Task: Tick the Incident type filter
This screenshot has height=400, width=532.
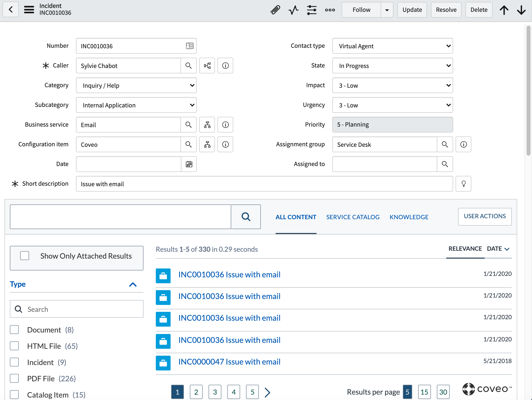Action: [x=14, y=362]
